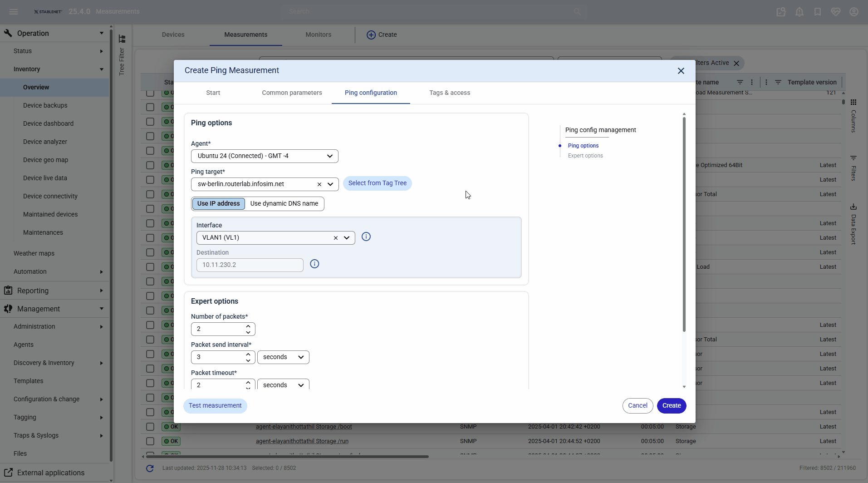Open the Packet send interval units dropdown
This screenshot has width=868, height=483.
(x=283, y=357)
